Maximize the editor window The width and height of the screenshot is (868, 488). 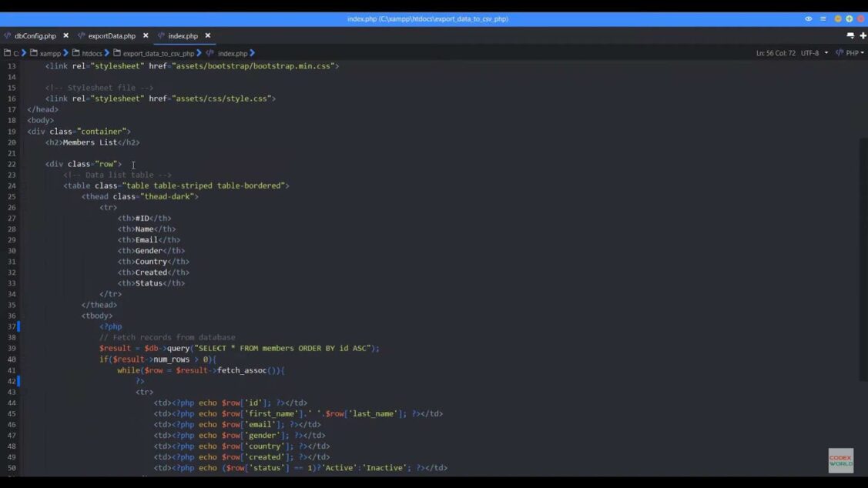(x=850, y=18)
